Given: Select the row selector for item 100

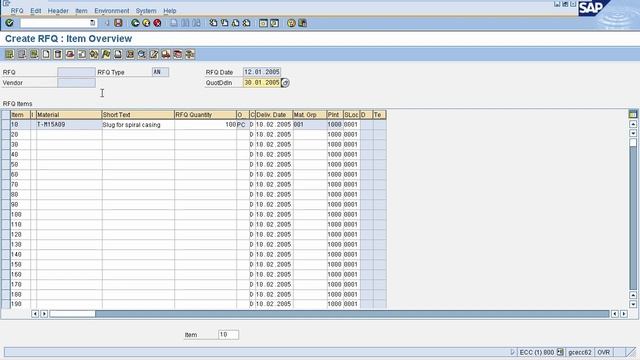Looking at the screenshot, I should coord(6,215).
